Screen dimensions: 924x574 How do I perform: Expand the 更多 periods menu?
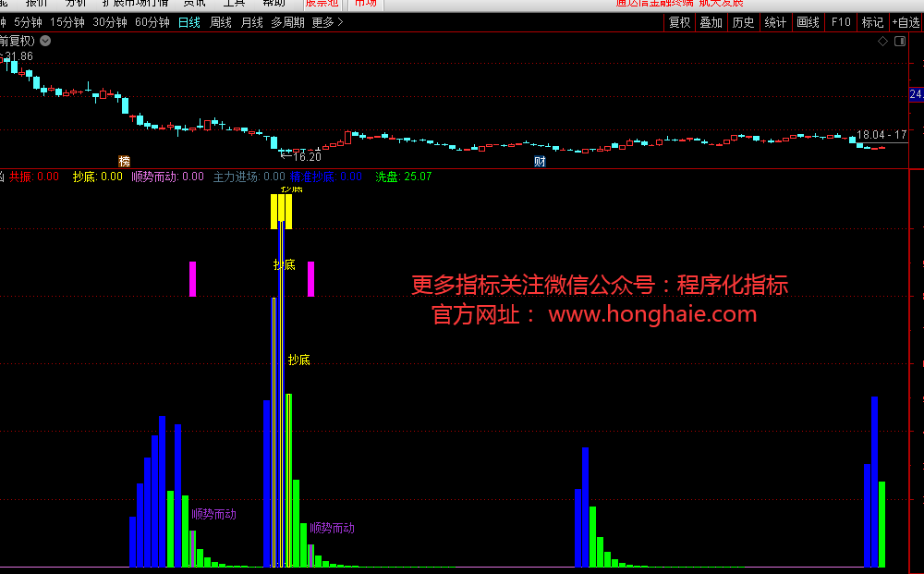pyautogui.click(x=327, y=22)
